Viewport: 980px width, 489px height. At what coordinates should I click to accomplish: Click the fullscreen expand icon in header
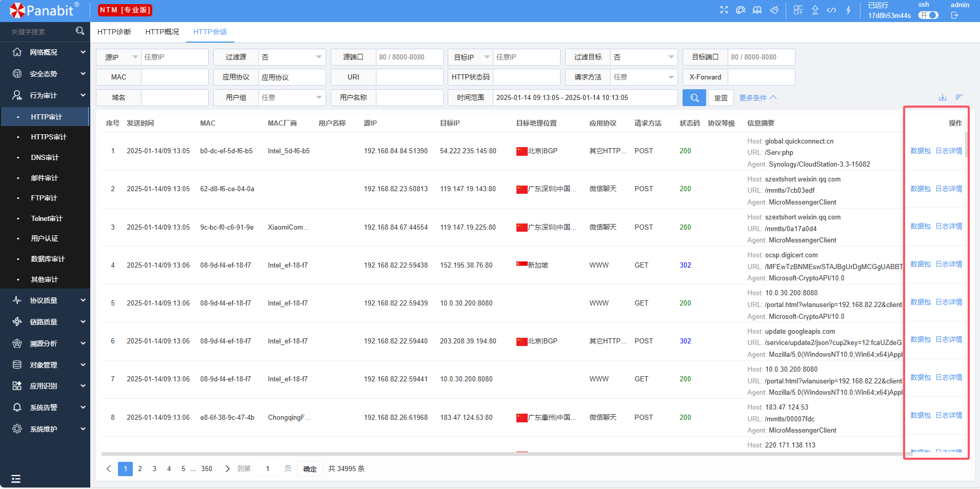click(x=724, y=10)
